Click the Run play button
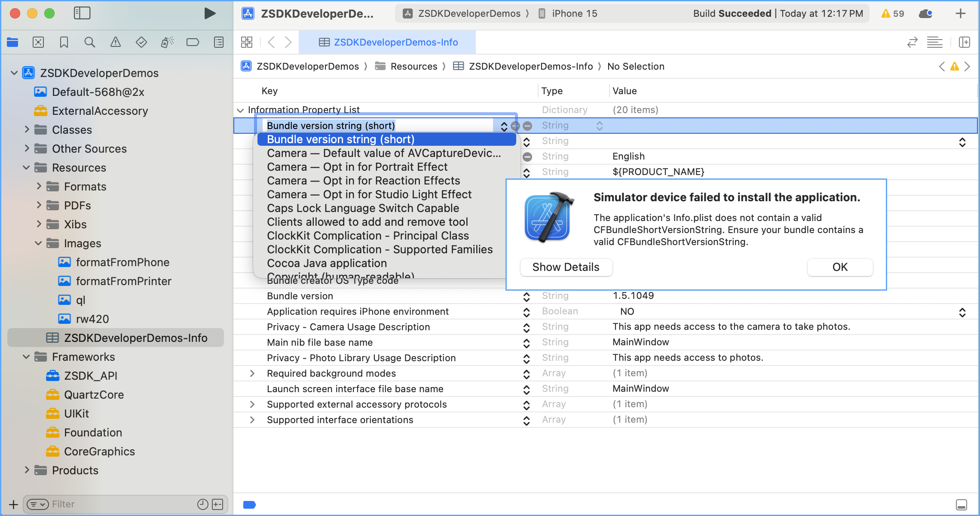 (x=209, y=13)
